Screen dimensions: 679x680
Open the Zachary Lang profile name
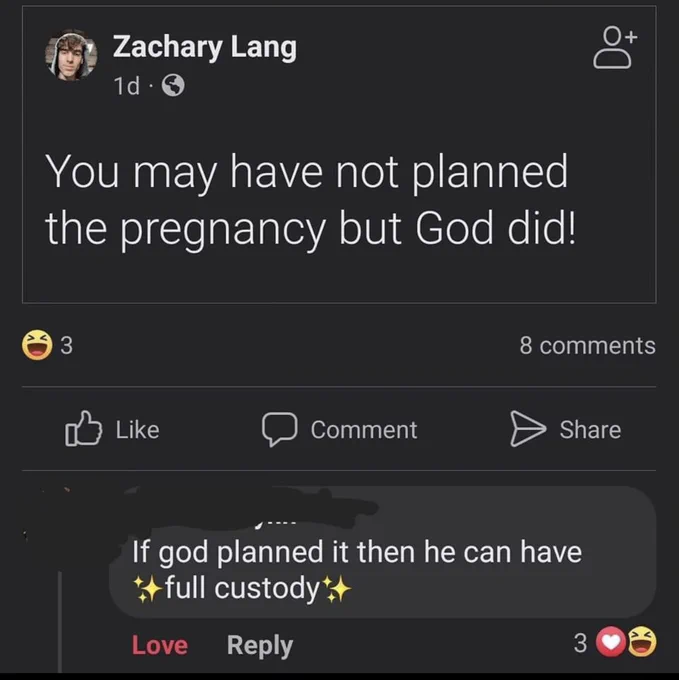[x=205, y=47]
